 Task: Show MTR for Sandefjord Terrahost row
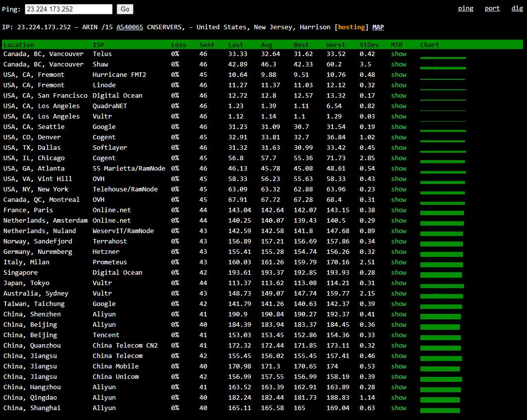pos(398,241)
